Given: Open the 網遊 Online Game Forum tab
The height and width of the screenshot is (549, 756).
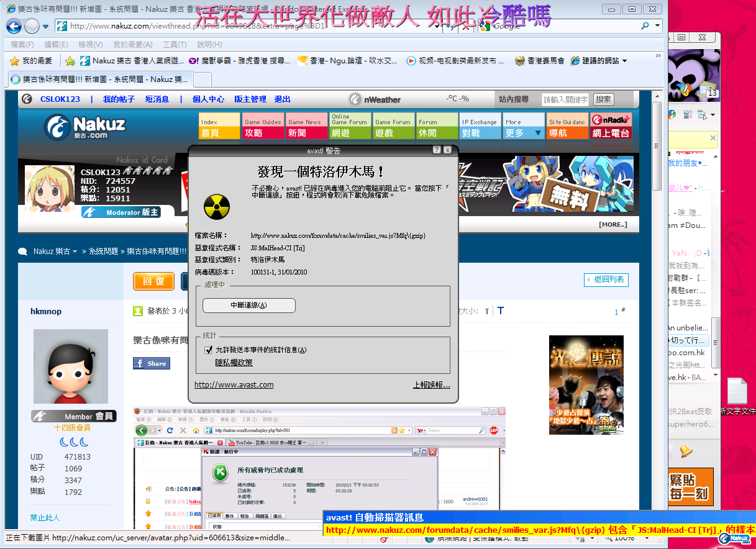Looking at the screenshot, I should 350,126.
